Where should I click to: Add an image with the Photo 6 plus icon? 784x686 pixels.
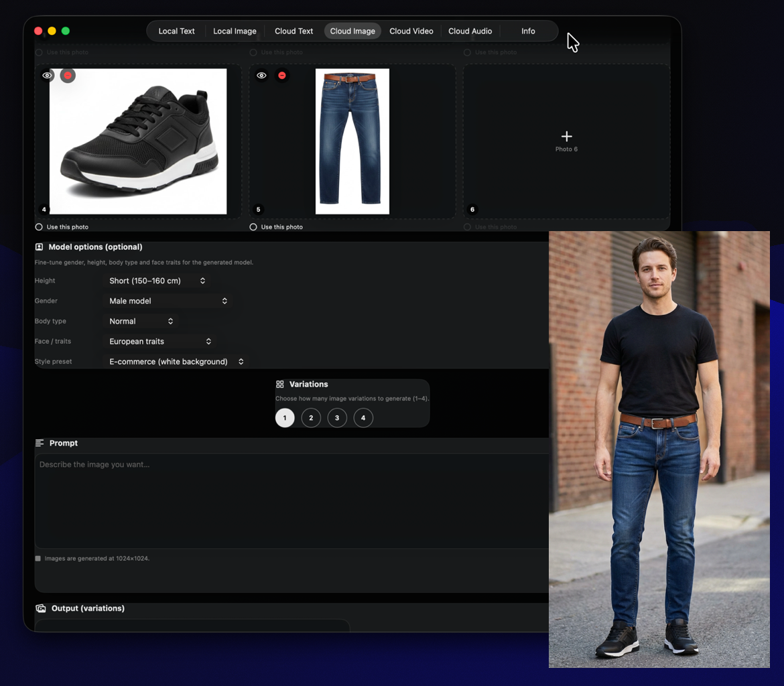point(566,137)
